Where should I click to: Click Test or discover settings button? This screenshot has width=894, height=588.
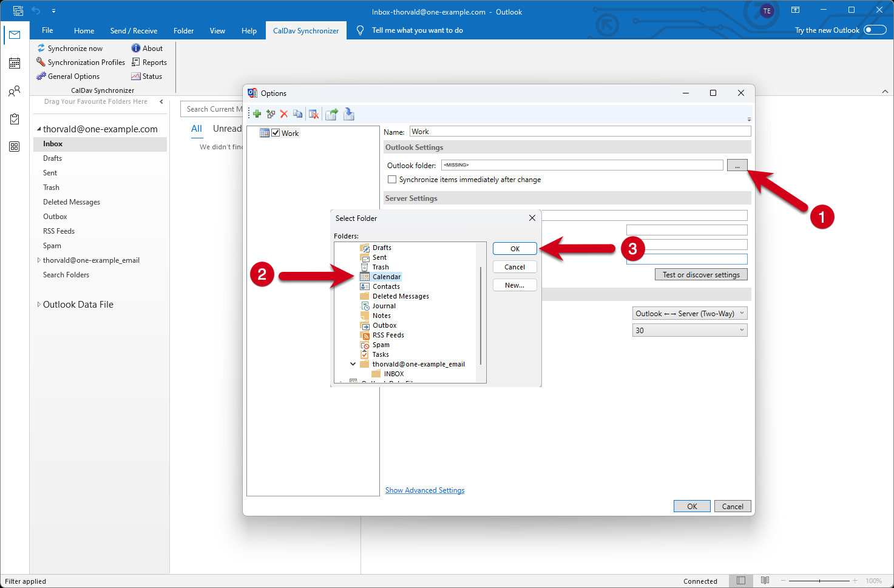[x=700, y=275]
